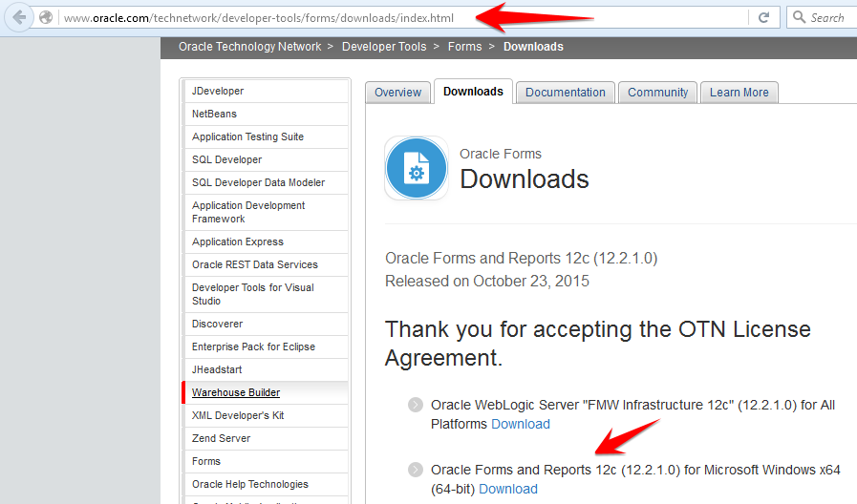Click the 'Oracle Forms' subtitle above Downloads heading
The height and width of the screenshot is (504, 857).
coord(500,154)
